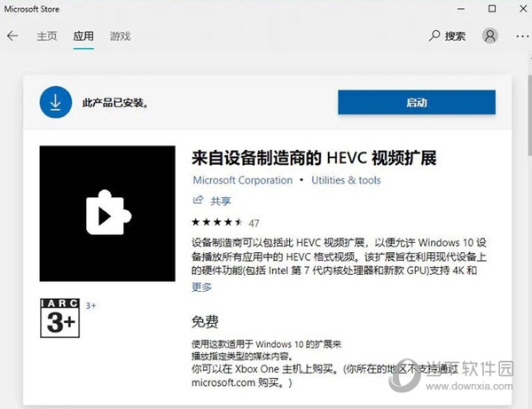The height and width of the screenshot is (409, 532).
Task: Select the 应用 tab
Action: pyautogui.click(x=83, y=36)
